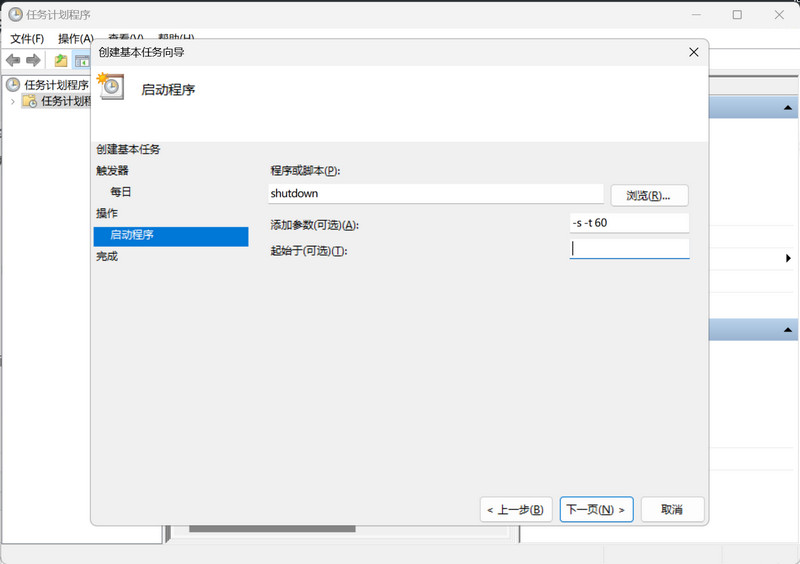The image size is (800, 564).
Task: Collapse the lower actions pane section arrow
Action: tap(788, 330)
